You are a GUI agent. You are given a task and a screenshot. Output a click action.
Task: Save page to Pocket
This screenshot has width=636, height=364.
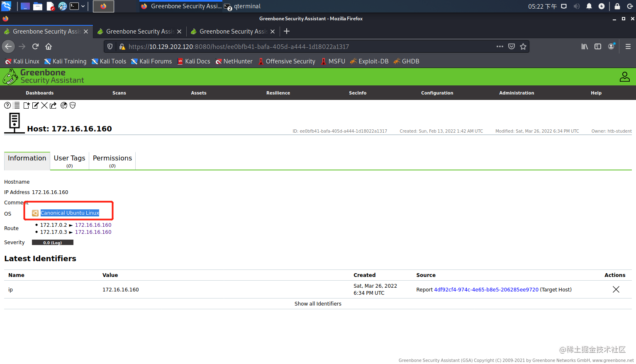pyautogui.click(x=512, y=46)
